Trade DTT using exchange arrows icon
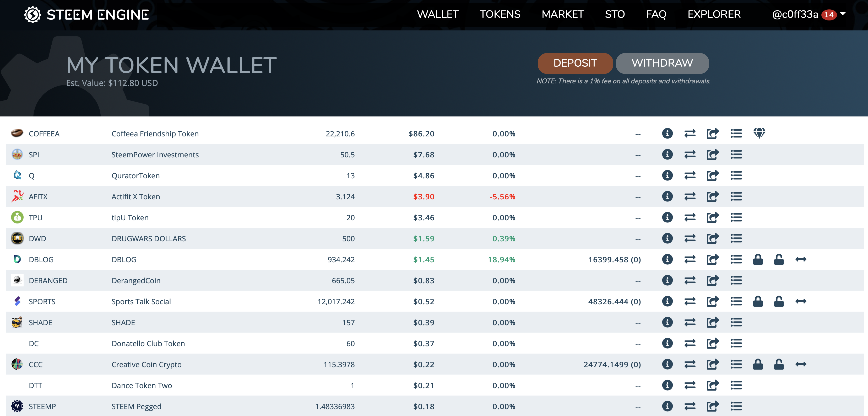 coord(690,385)
